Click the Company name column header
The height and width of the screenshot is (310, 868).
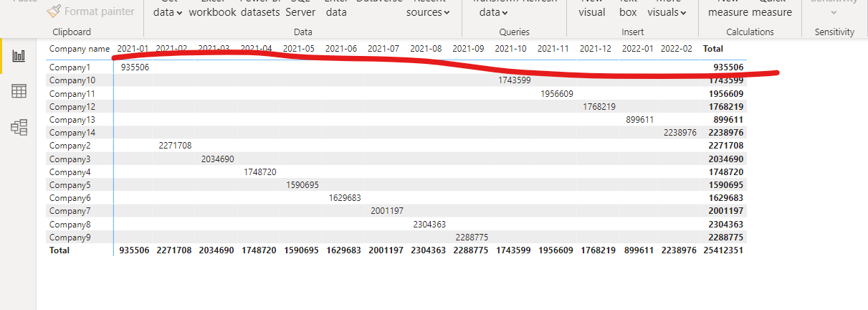(x=80, y=49)
